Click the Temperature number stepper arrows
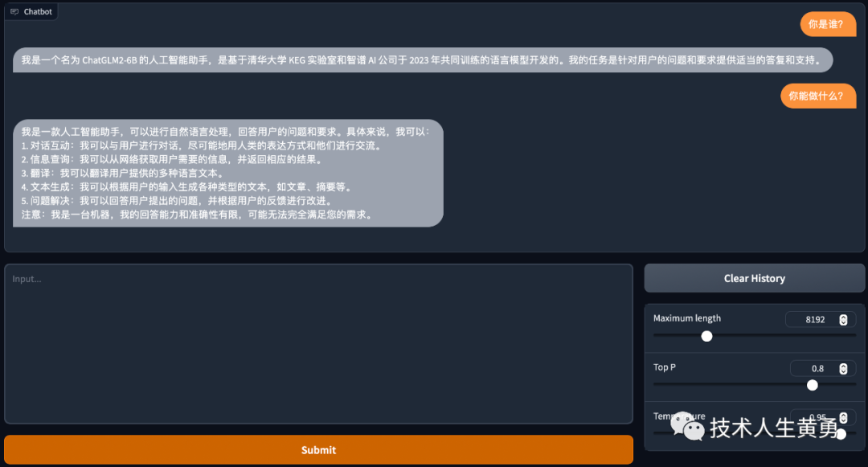 [843, 417]
